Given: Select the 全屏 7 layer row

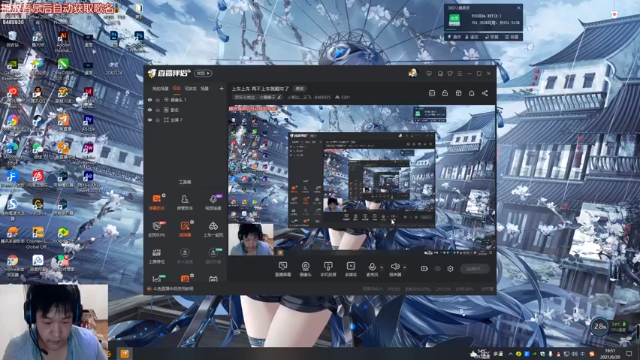Looking at the screenshot, I should (x=185, y=120).
